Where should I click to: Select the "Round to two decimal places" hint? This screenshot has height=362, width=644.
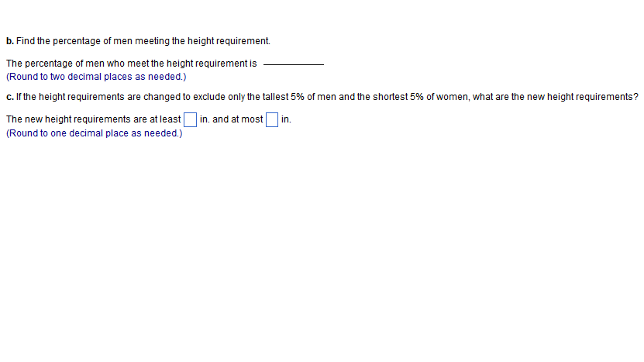96,78
